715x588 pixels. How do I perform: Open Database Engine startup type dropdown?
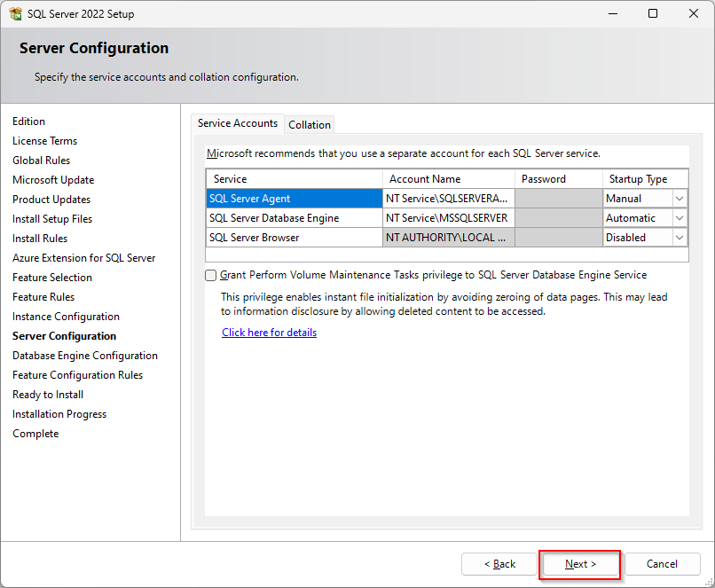[680, 218]
